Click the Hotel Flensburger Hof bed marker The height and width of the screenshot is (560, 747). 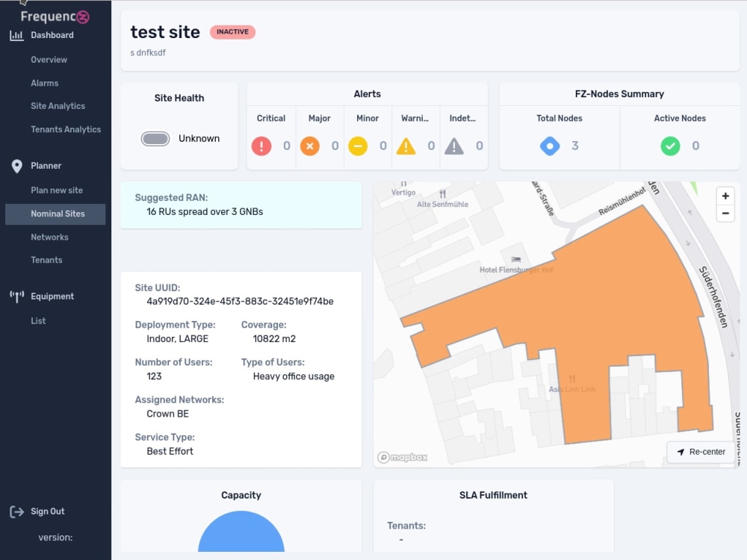516,260
